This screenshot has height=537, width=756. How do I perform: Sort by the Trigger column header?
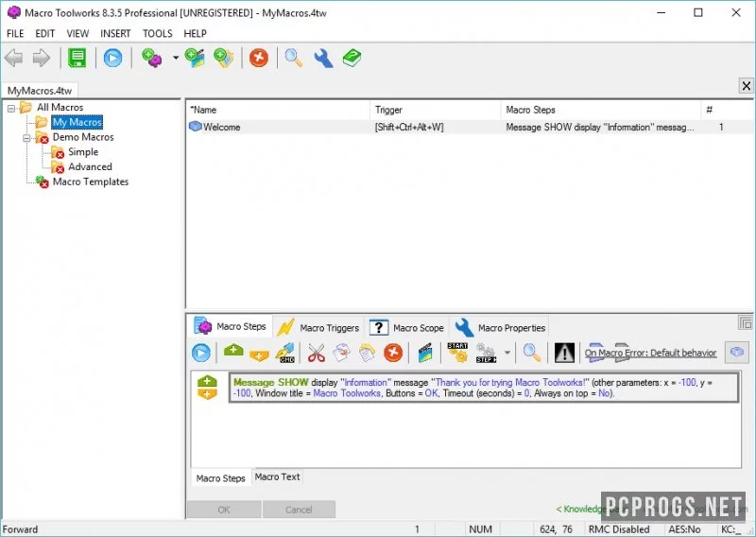coord(436,110)
